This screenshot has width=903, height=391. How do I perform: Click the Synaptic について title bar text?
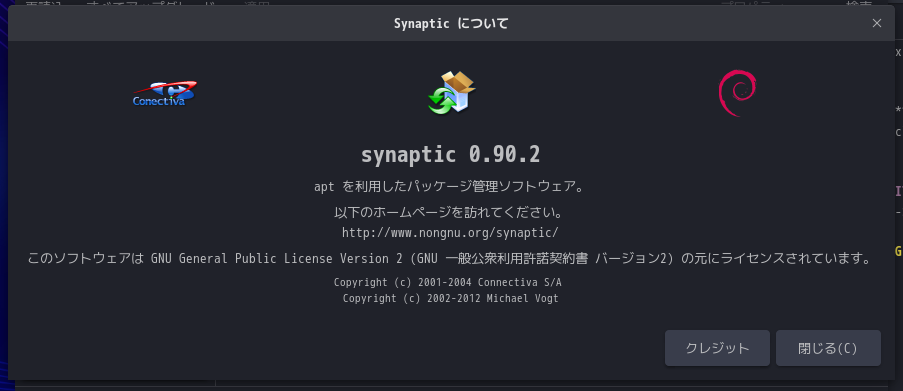451,24
